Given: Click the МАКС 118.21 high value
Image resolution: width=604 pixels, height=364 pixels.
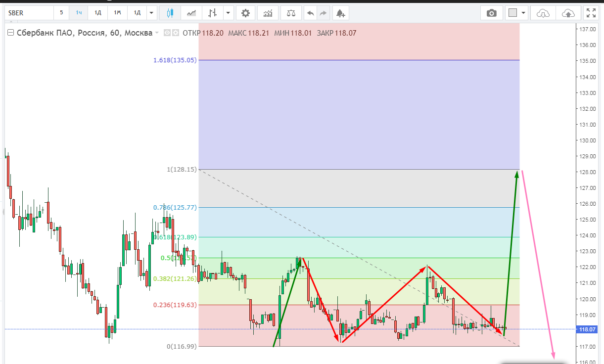Looking at the screenshot, I should (x=249, y=33).
